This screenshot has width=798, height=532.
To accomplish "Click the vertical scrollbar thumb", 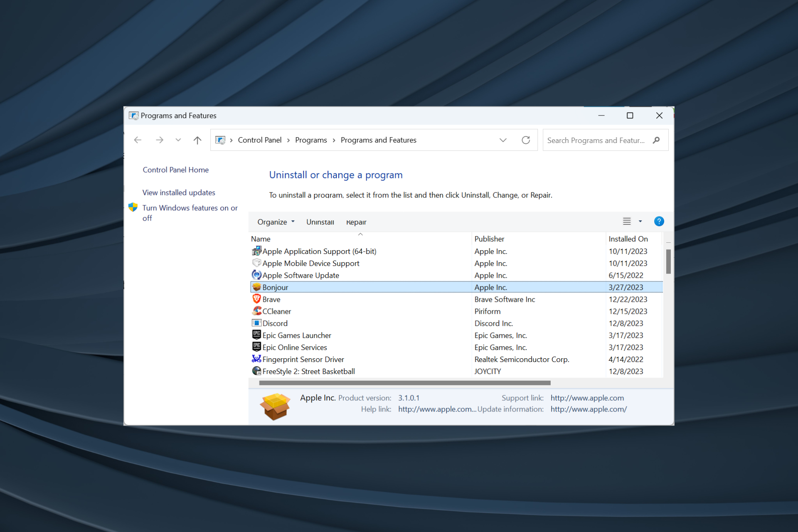I will (x=668, y=261).
